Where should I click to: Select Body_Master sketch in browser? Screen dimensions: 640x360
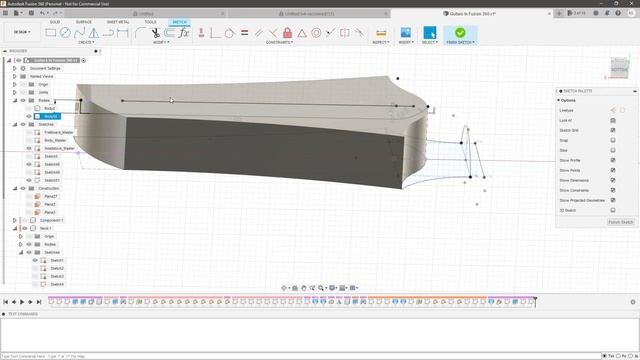point(55,140)
